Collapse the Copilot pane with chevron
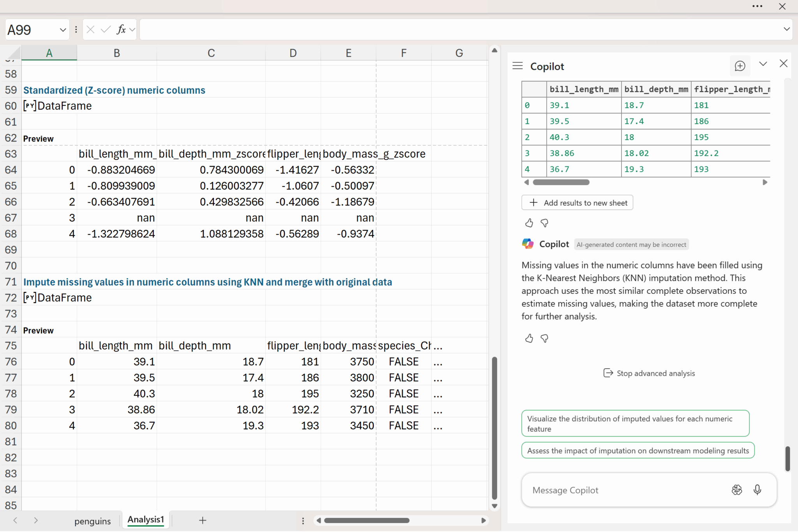Image resolution: width=798 pixels, height=532 pixels. pyautogui.click(x=763, y=64)
